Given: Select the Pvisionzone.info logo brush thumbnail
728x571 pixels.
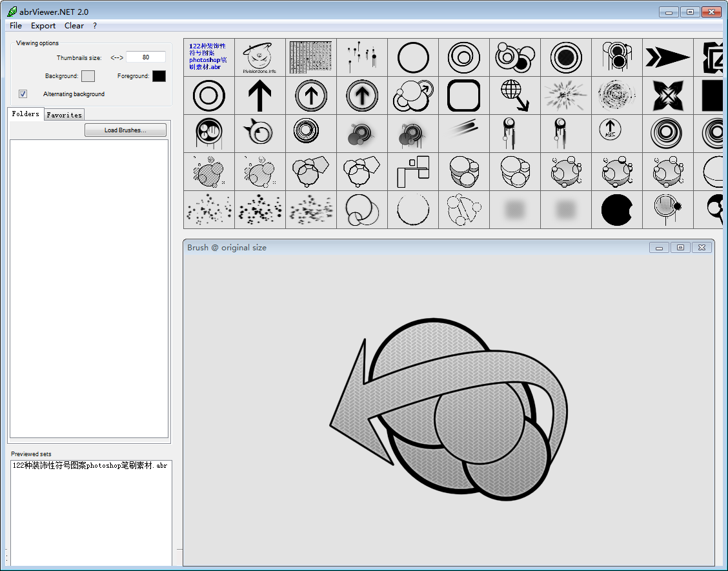Looking at the screenshot, I should coord(259,57).
